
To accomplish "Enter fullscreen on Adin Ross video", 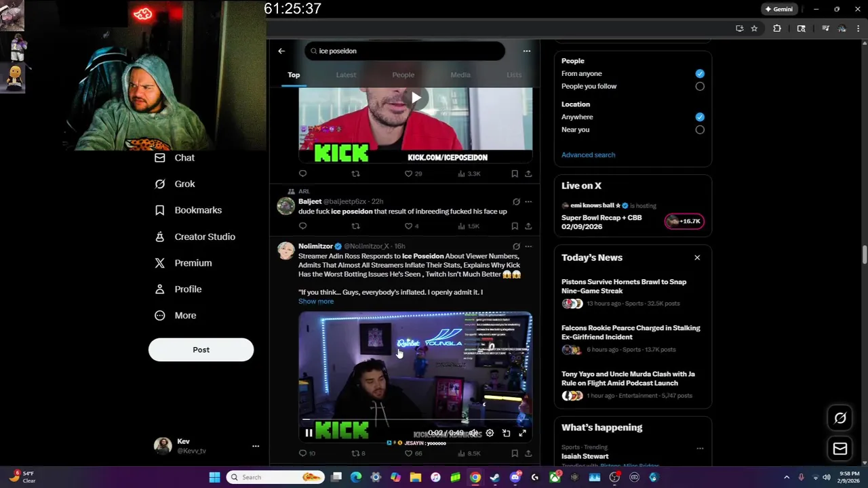I will [522, 433].
